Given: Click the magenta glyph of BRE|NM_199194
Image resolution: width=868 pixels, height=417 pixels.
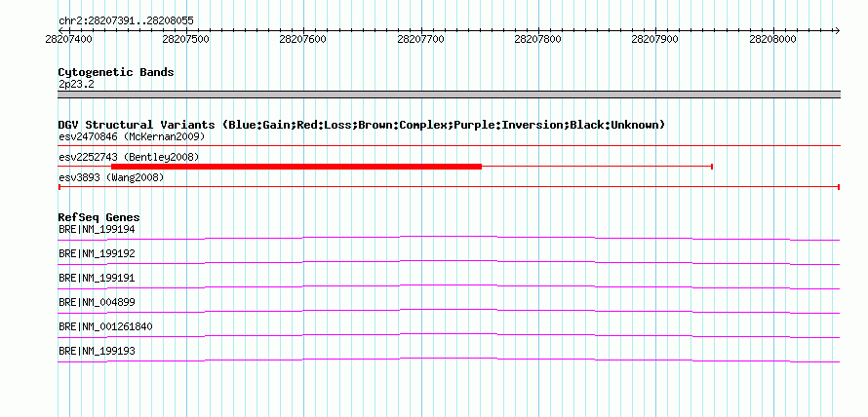Looking at the screenshot, I should coord(449,238).
